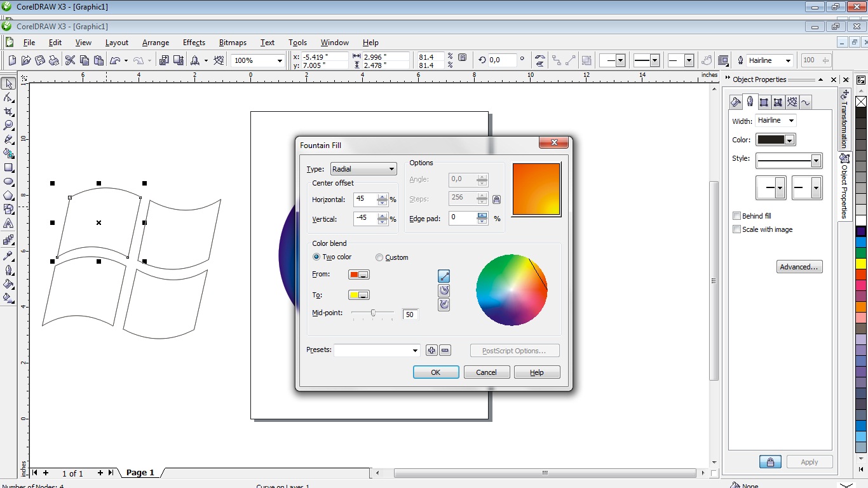
Task: Select the Interactive Blend tool
Action: (x=8, y=240)
